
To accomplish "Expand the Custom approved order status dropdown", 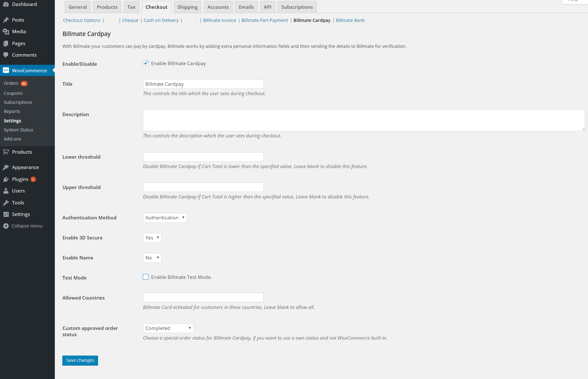I will click(168, 328).
